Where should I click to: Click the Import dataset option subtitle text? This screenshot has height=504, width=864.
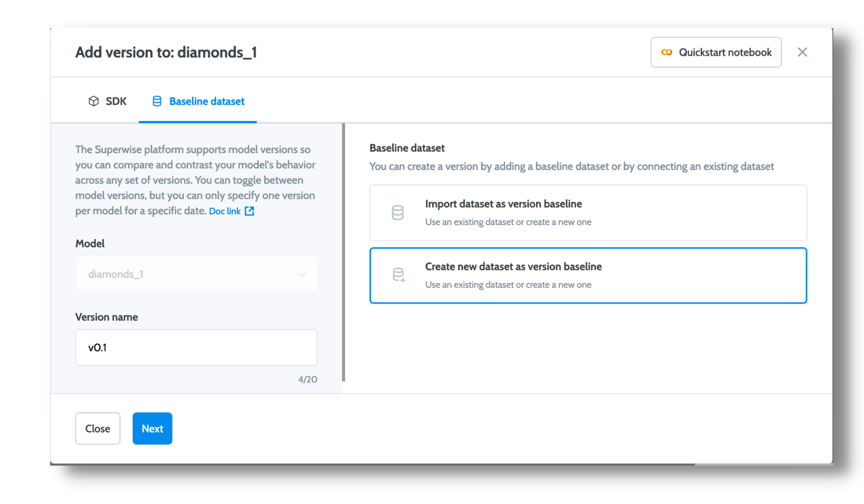(508, 222)
